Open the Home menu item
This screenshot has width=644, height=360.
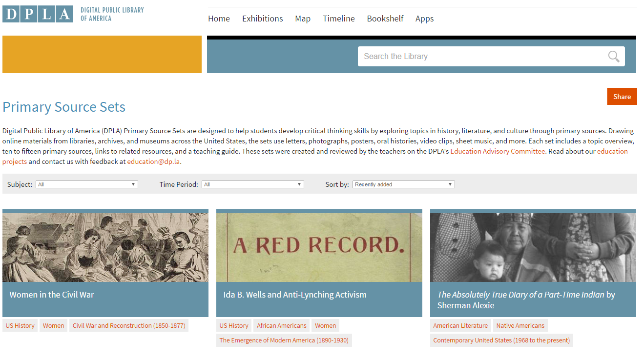pyautogui.click(x=219, y=19)
